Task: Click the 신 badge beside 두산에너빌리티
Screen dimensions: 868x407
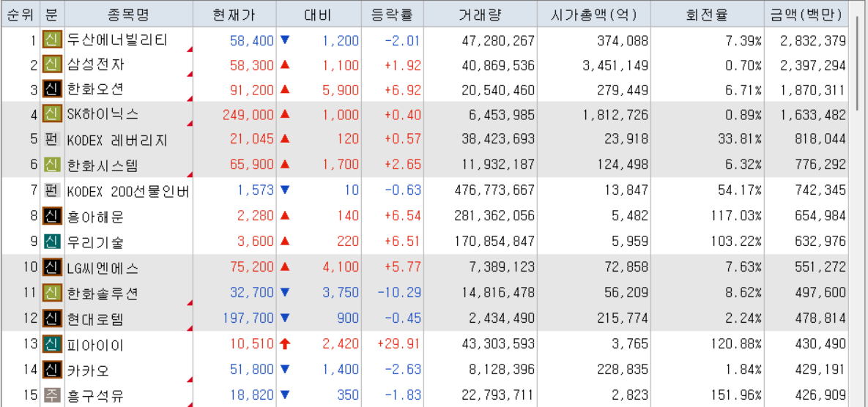Action: point(52,40)
